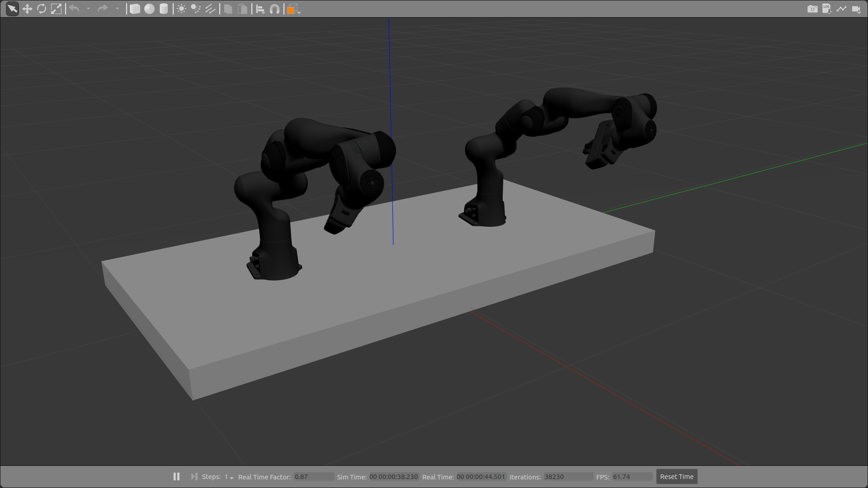Click the Reset Time button
This screenshot has height=488, width=868.
(x=676, y=477)
